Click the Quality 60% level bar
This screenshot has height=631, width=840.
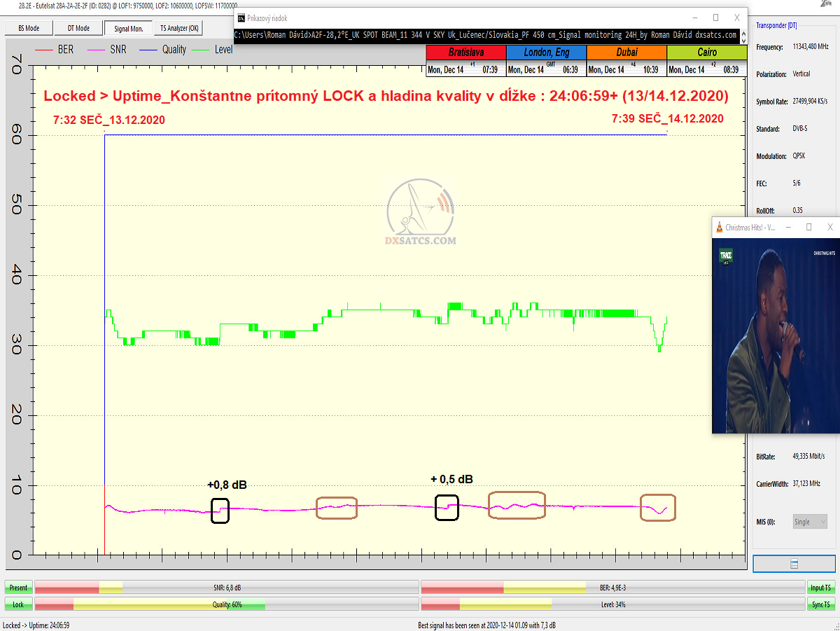click(227, 604)
